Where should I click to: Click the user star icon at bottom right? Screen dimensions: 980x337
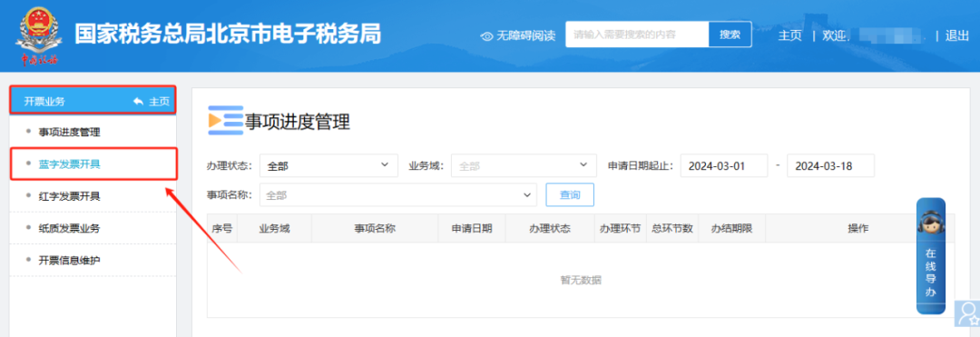[x=968, y=313]
